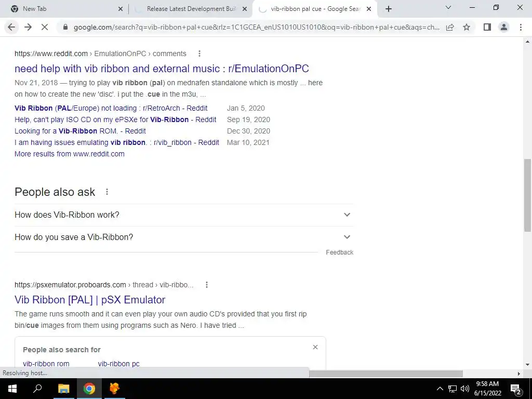This screenshot has width=532, height=399.
Task: Show hidden system tray icons
Action: click(x=440, y=389)
